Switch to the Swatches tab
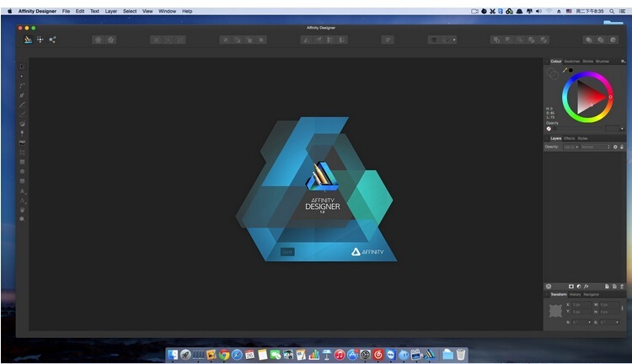Image resolution: width=632 pixels, height=364 pixels. click(572, 62)
